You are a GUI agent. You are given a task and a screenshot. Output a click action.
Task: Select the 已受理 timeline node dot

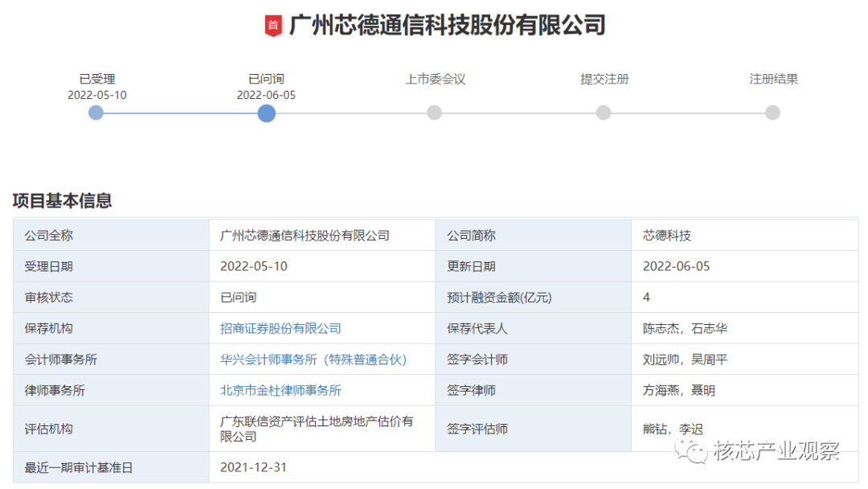96,113
